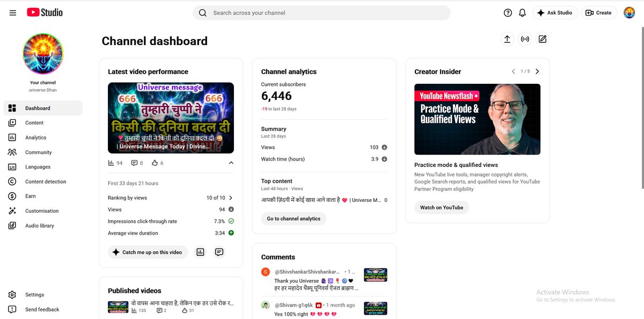Click the average view duration up-arrow indicator
Screen dimensions: 644x319
pos(231,233)
